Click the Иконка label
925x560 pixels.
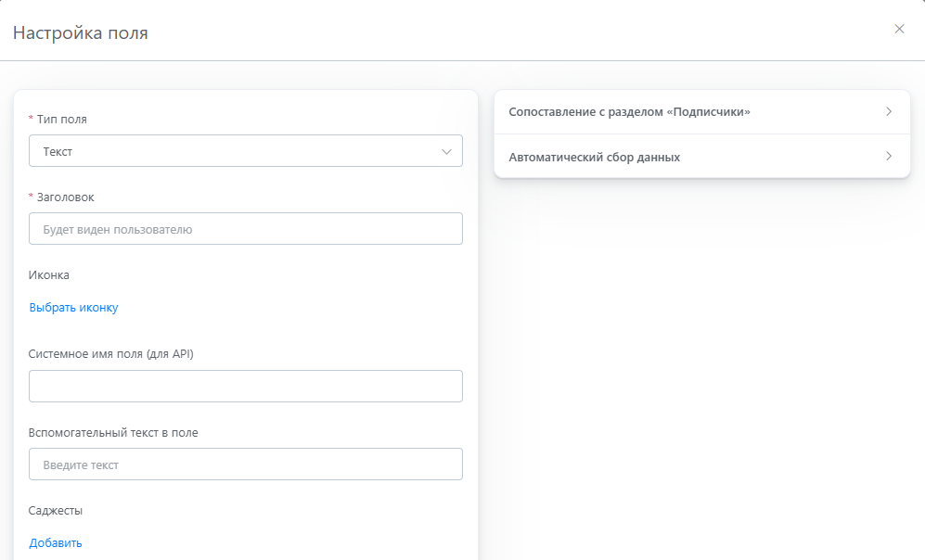[49, 275]
